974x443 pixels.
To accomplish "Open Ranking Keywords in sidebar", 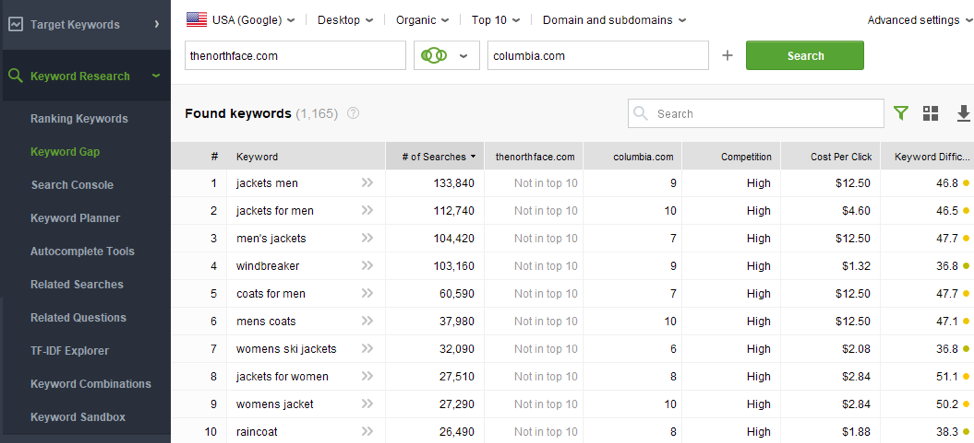I will [79, 119].
